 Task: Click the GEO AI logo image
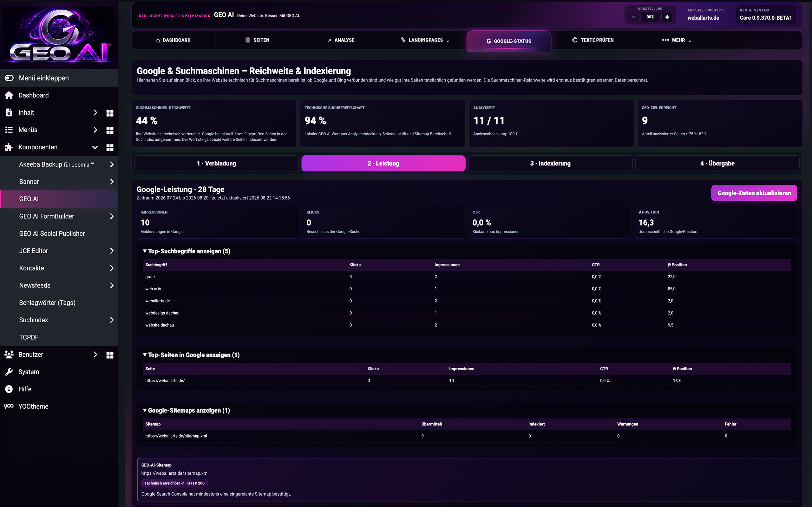coord(59,35)
